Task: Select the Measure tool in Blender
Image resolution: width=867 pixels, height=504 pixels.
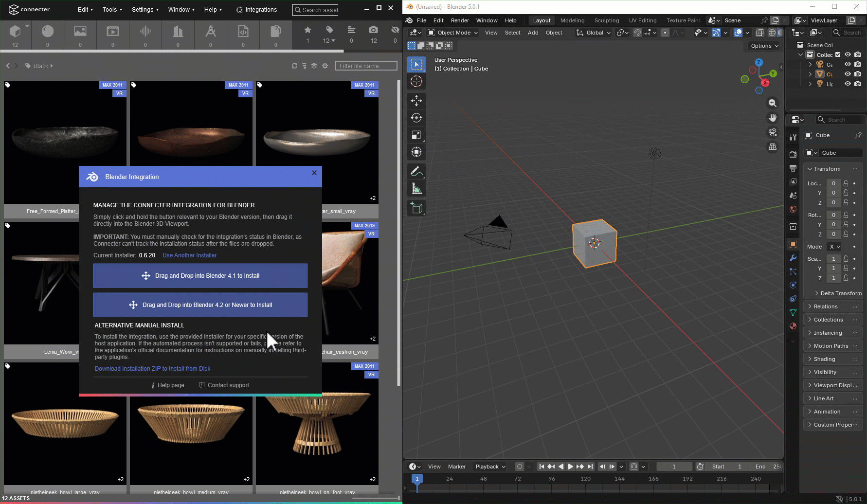Action: tap(416, 188)
